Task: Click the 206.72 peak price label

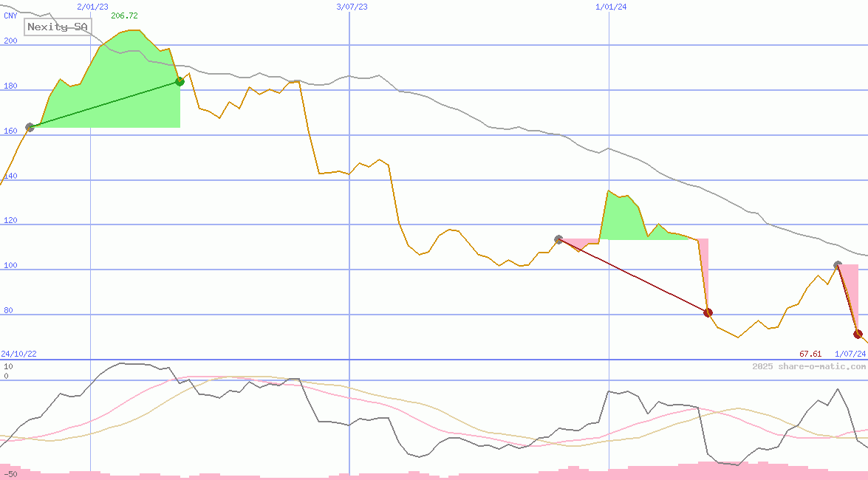Action: pyautogui.click(x=124, y=16)
